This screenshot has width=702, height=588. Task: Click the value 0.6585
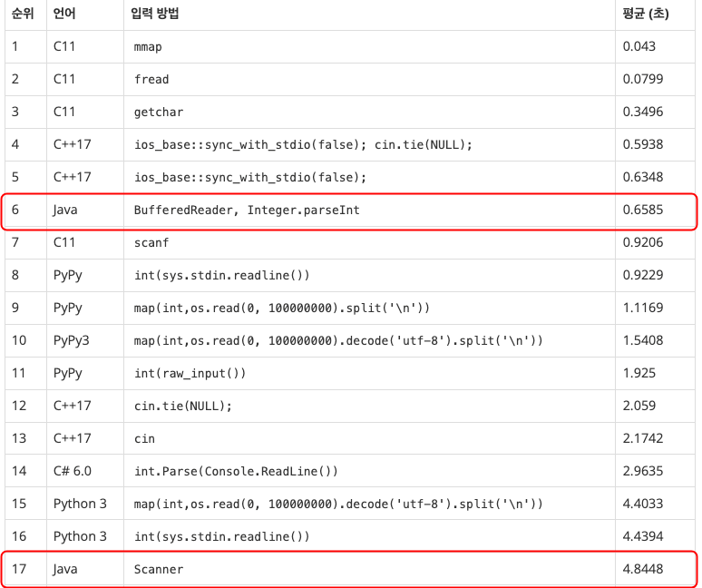pyautogui.click(x=642, y=210)
